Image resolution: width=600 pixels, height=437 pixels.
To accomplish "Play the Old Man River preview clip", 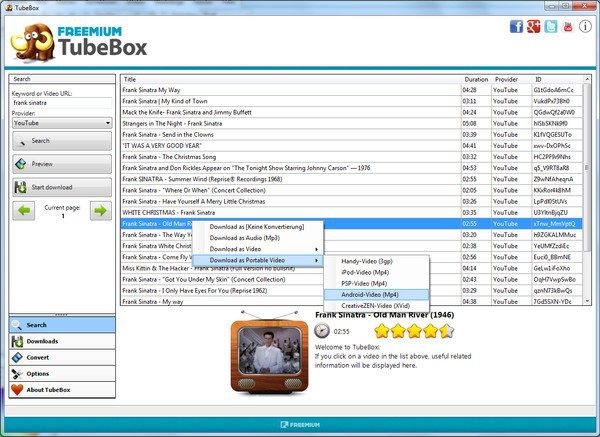I will (322, 331).
